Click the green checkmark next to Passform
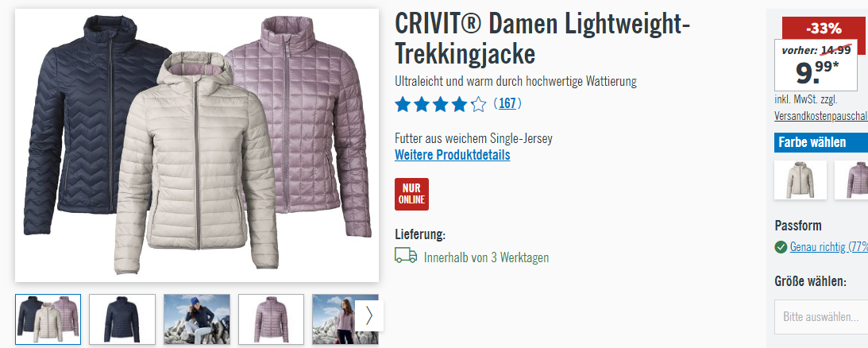 (x=781, y=247)
